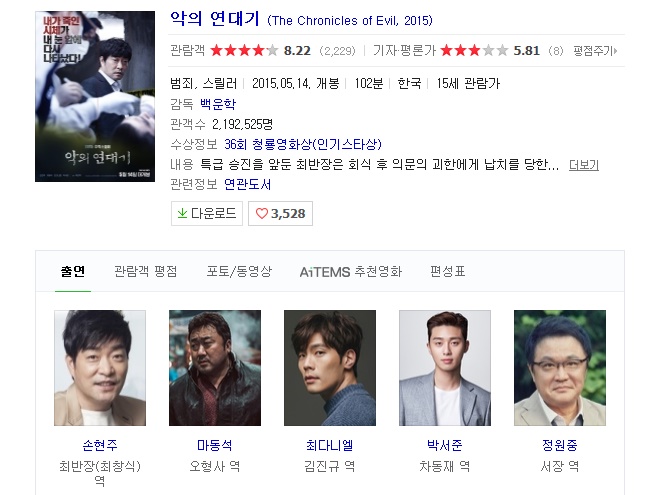Show the 편성표 tab
The width and height of the screenshot is (660, 495).
click(x=447, y=271)
